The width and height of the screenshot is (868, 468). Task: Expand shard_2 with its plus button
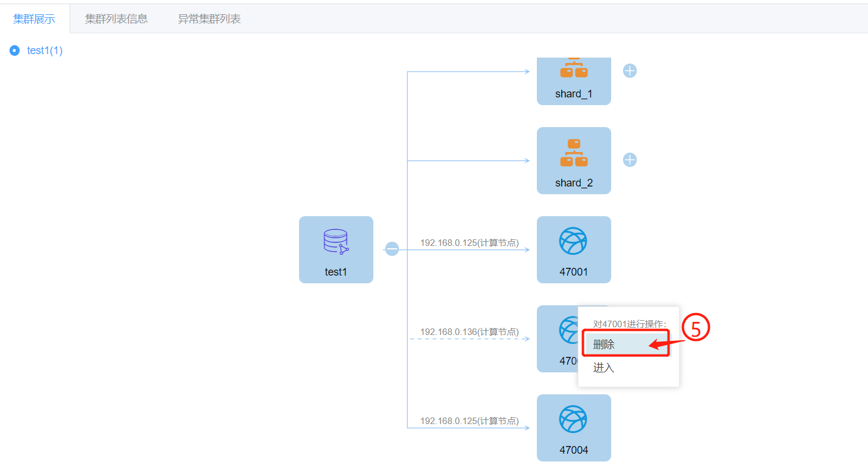630,160
